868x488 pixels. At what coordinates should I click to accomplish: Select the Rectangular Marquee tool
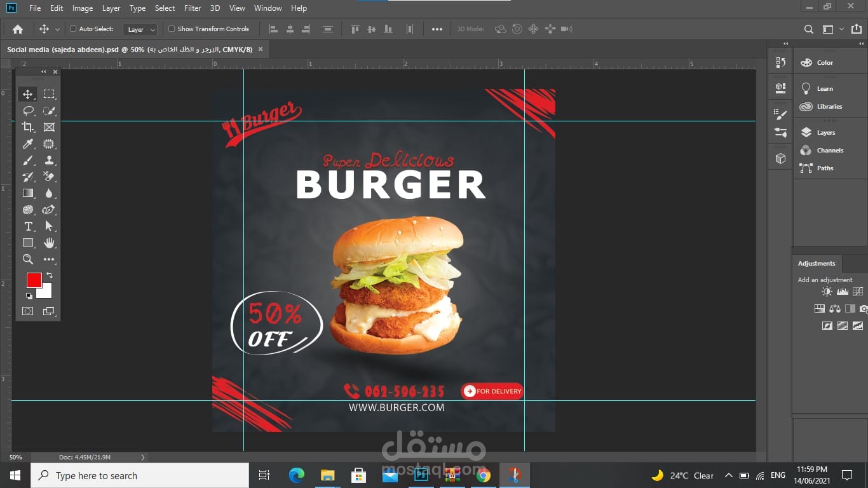click(49, 94)
